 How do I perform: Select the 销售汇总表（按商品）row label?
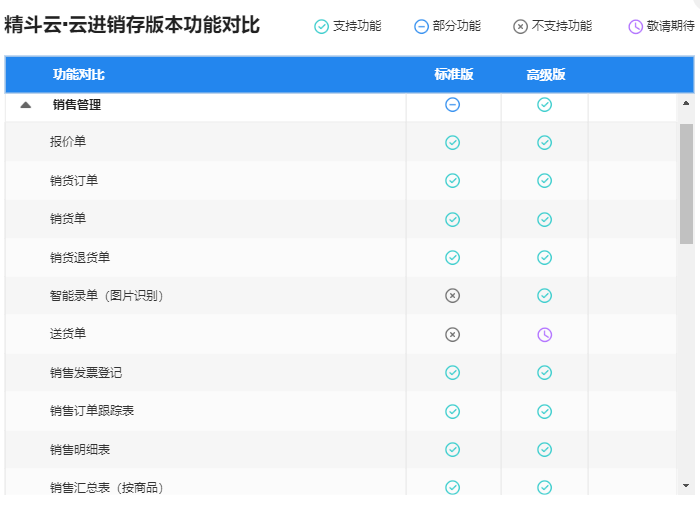coord(106,488)
